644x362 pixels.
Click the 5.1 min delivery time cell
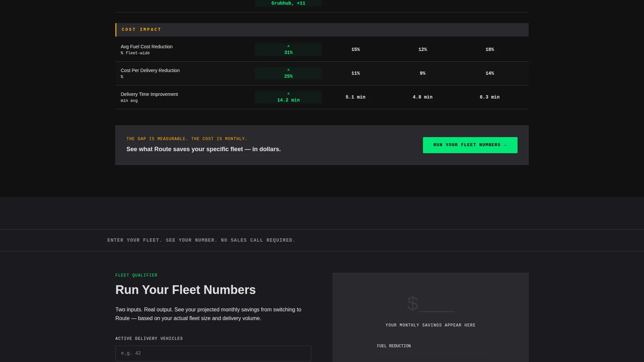356,97
